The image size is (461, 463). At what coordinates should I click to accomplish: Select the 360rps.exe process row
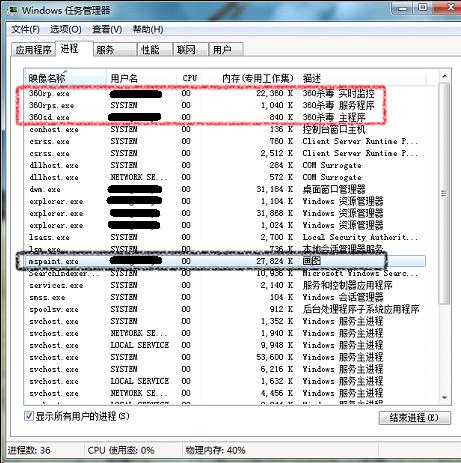225,105
